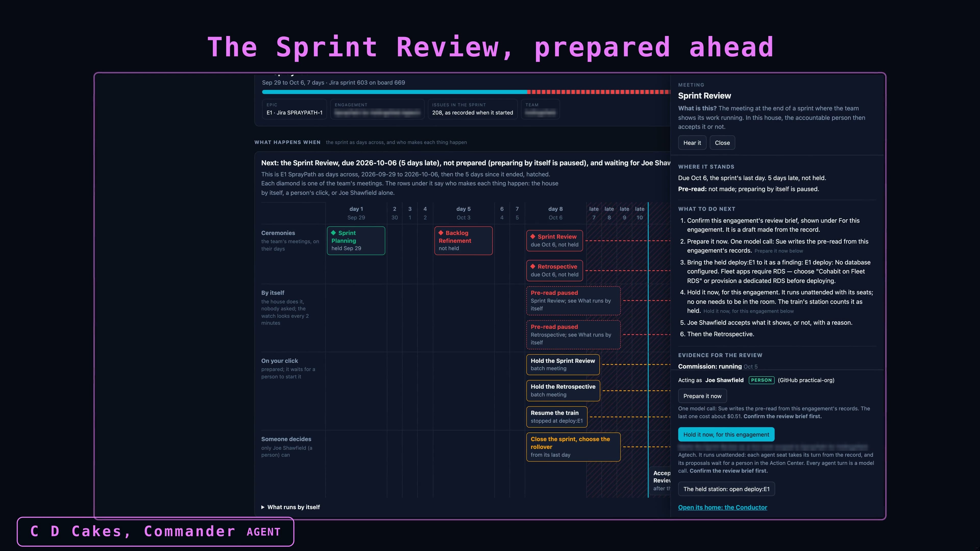Click day 1 Sep 29 column header
The image size is (980, 551).
356,213
